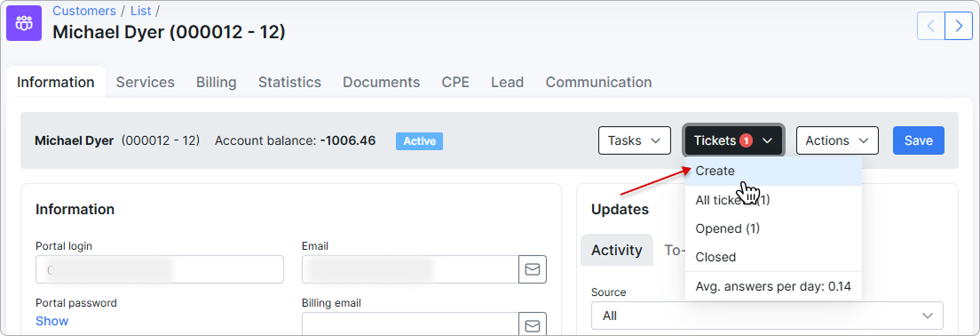Expand the Actions dropdown
The width and height of the screenshot is (980, 336).
837,140
